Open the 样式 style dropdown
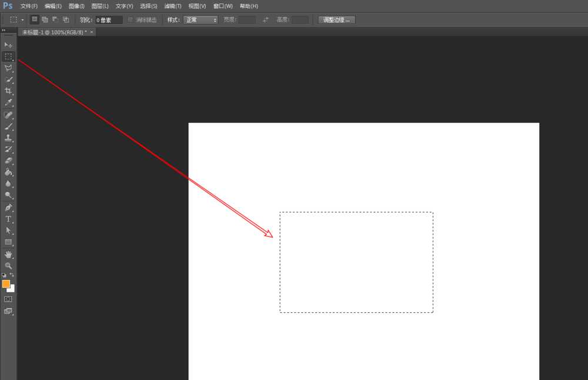This screenshot has width=588, height=380. pos(201,19)
